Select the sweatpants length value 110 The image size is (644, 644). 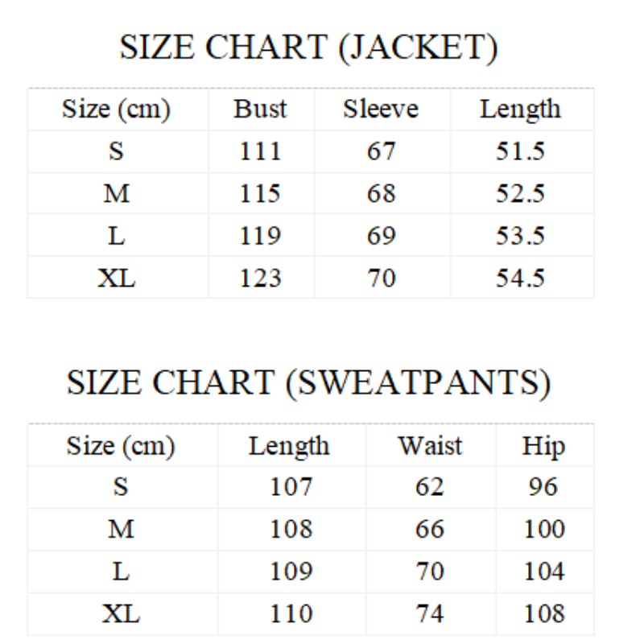[x=291, y=613]
